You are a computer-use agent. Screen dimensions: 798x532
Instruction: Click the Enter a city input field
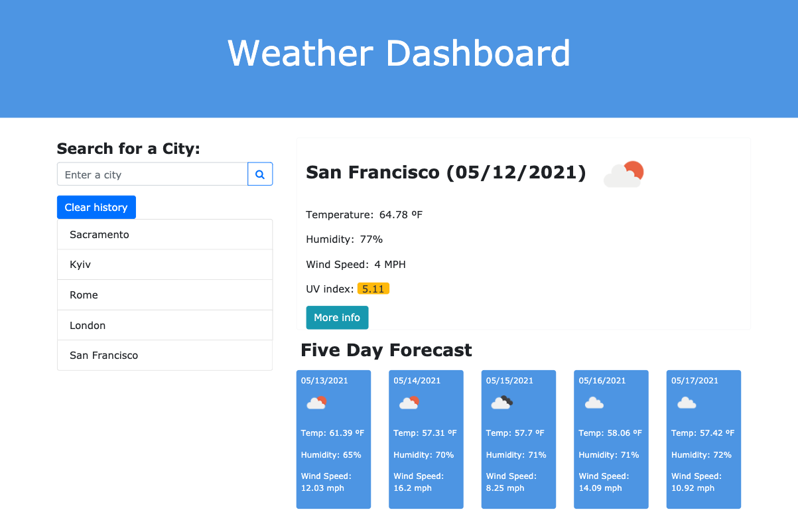click(151, 174)
